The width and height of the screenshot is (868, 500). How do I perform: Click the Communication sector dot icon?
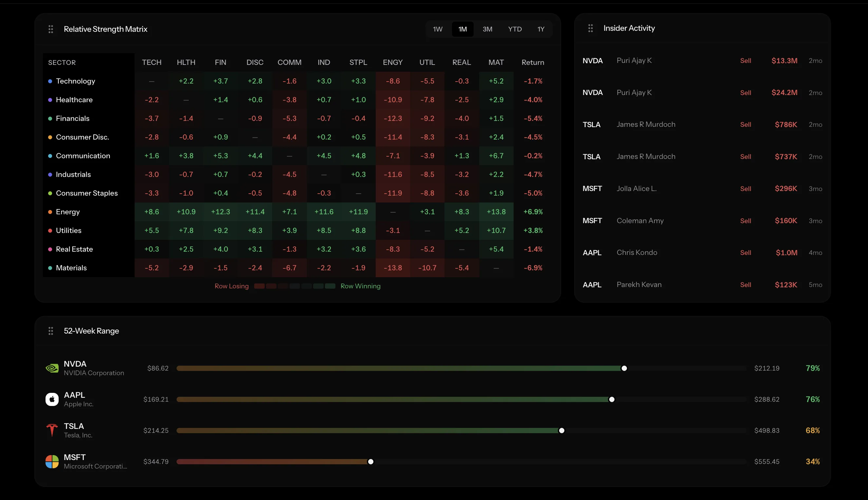pyautogui.click(x=50, y=156)
